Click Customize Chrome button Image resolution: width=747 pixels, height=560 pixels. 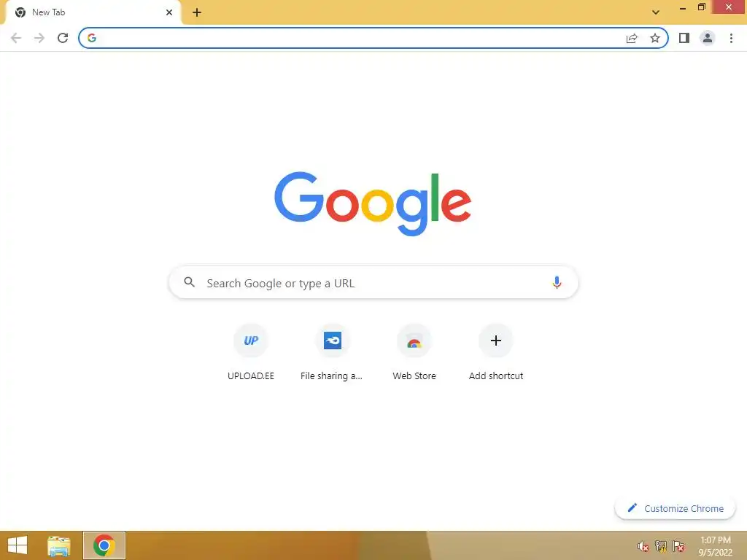click(x=675, y=508)
